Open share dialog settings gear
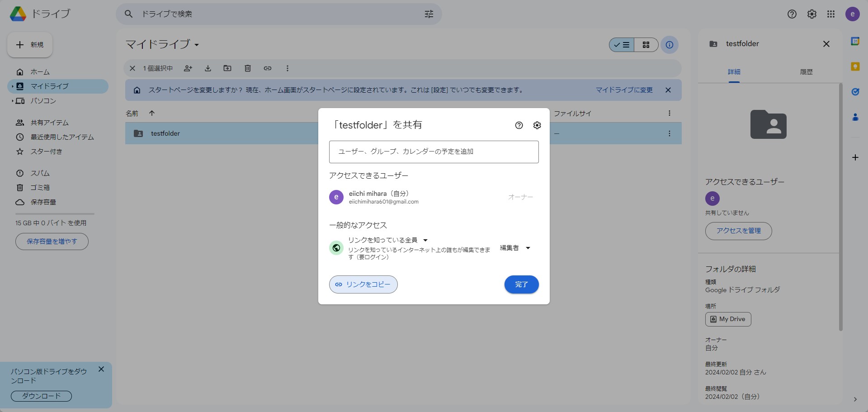The image size is (868, 412). [x=537, y=125]
